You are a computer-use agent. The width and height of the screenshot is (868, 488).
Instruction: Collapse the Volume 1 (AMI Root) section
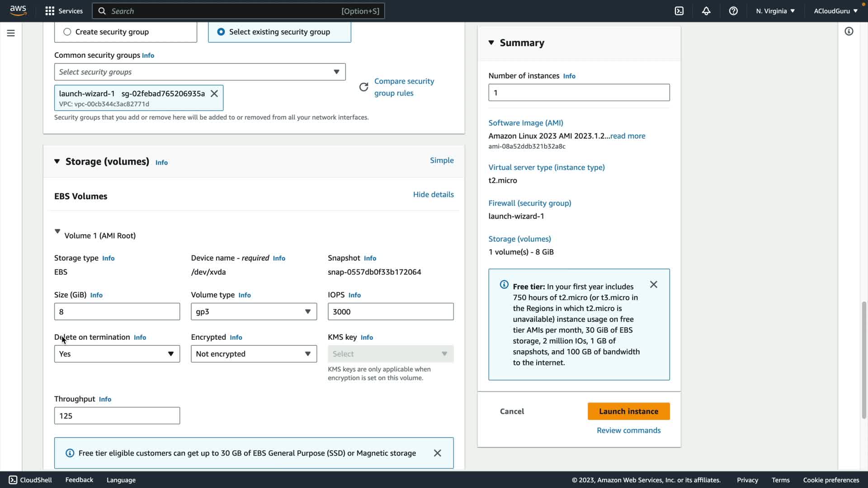[57, 231]
